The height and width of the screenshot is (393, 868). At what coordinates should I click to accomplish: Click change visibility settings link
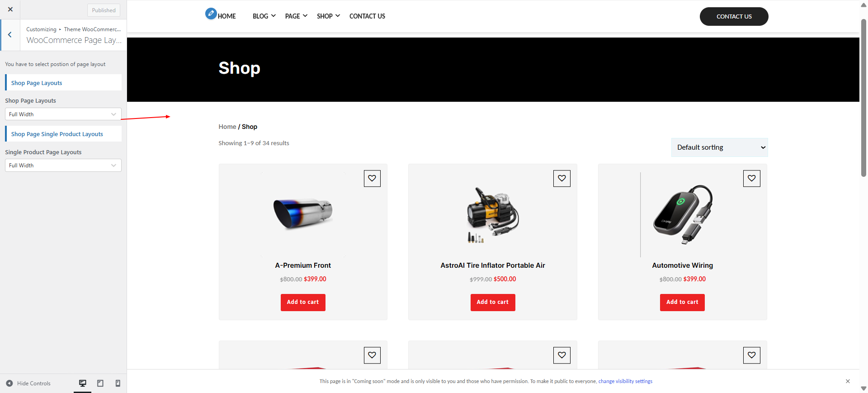tap(625, 381)
